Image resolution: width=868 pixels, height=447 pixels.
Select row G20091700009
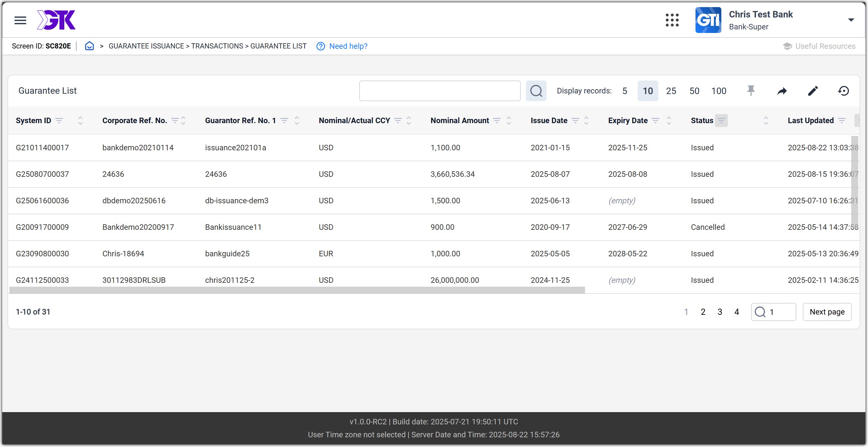click(x=434, y=227)
